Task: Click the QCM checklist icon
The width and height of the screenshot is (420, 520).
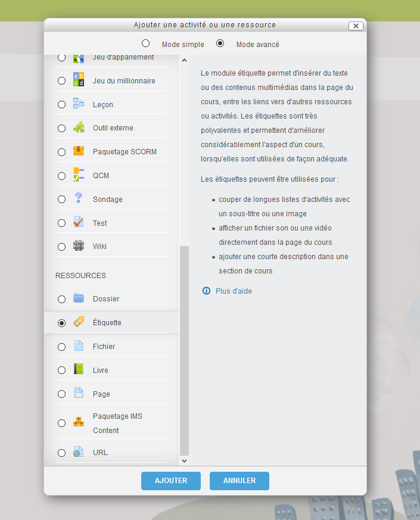Action: [79, 175]
